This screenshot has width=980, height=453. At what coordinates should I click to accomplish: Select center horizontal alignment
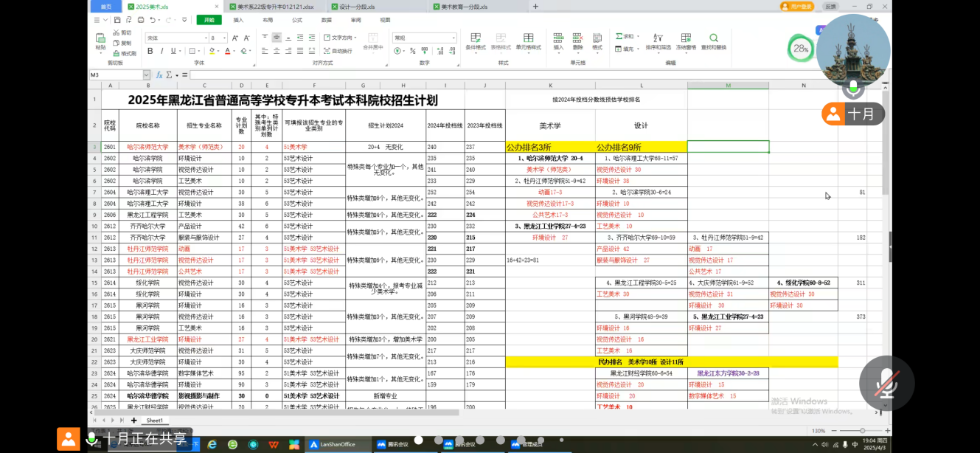click(277, 51)
